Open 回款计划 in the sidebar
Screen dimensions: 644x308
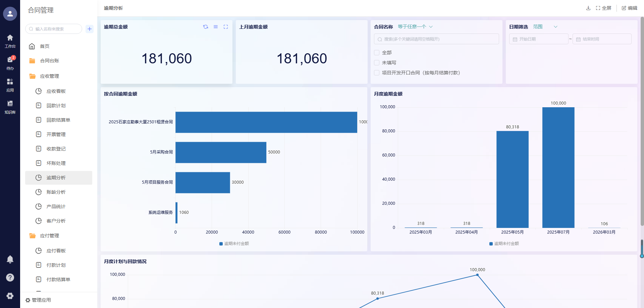[x=56, y=106]
